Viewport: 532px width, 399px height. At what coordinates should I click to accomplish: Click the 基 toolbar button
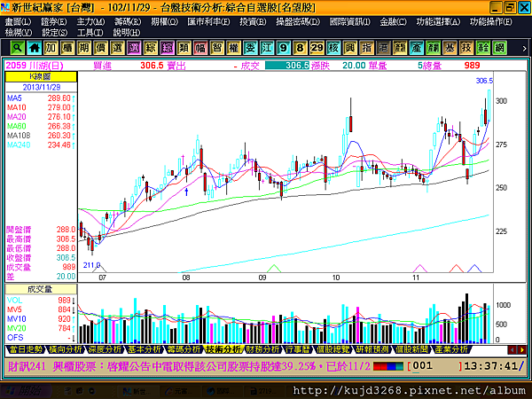450,48
